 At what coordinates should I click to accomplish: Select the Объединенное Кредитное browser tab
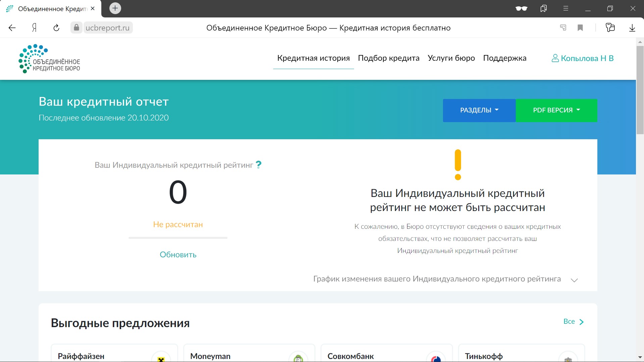pos(50,8)
